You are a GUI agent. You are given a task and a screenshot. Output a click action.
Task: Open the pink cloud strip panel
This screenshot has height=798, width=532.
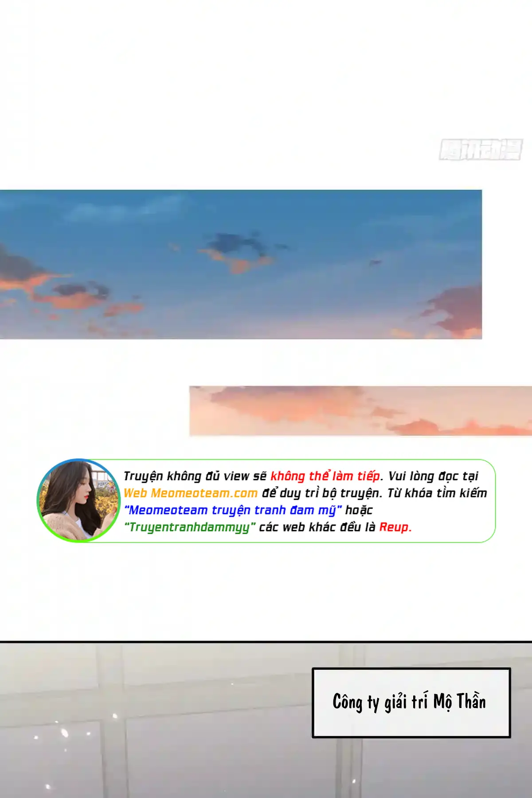(360, 411)
